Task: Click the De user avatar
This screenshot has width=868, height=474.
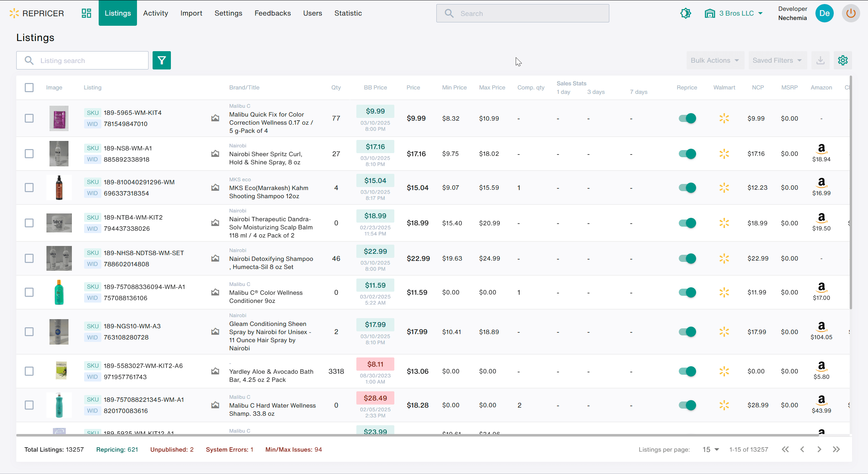Action: click(x=825, y=13)
